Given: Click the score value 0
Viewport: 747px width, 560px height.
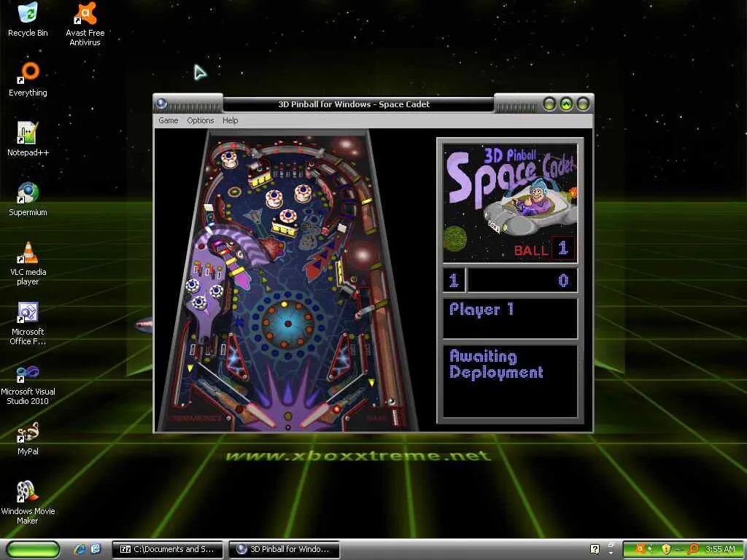Looking at the screenshot, I should coord(563,281).
